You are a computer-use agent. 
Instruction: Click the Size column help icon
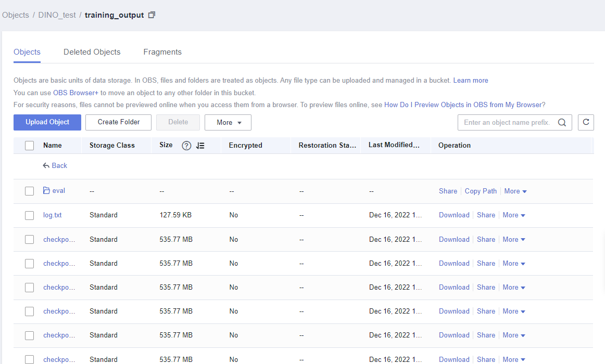click(186, 146)
